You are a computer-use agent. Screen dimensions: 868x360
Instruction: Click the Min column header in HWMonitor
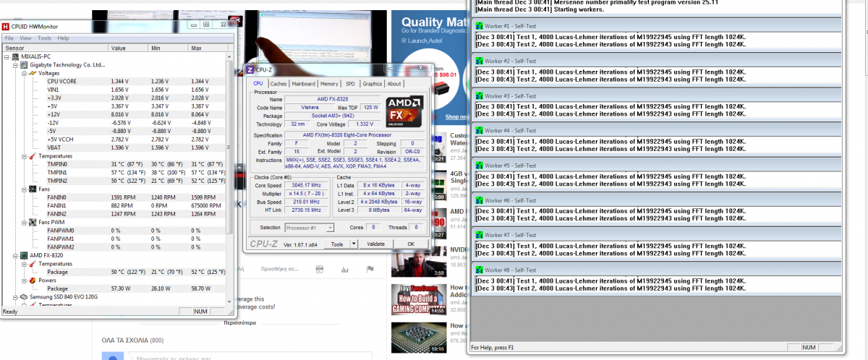coord(169,48)
